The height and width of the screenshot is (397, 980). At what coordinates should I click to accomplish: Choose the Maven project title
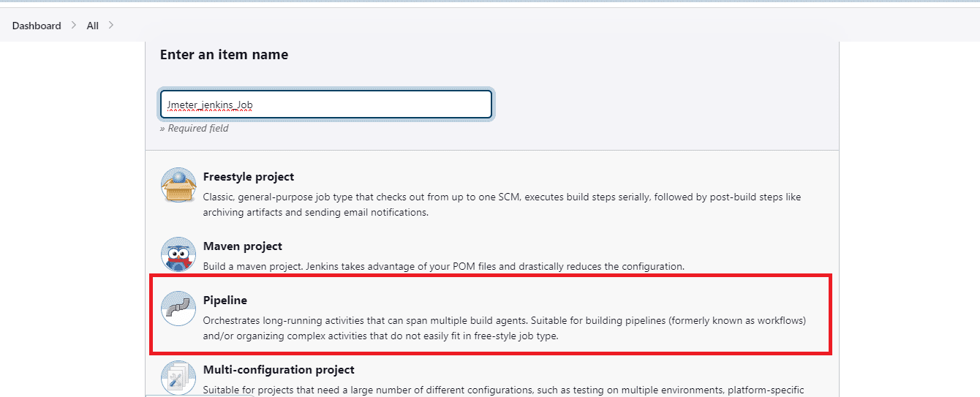[242, 246]
